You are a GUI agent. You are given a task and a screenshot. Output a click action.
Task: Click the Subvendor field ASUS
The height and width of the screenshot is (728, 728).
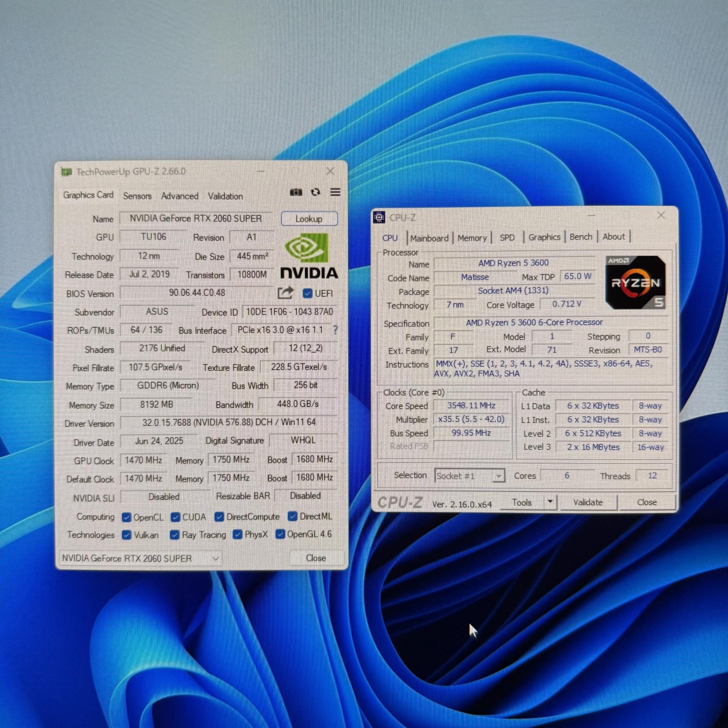tap(157, 312)
